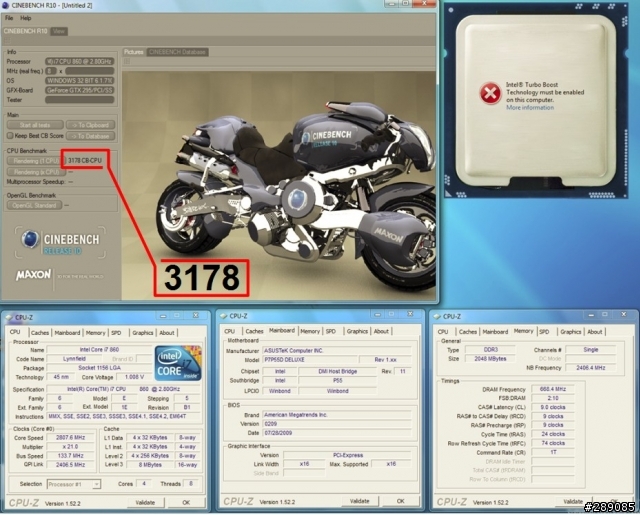The width and height of the screenshot is (640, 515).
Task: Select CPU tab in middle CPU-Z window
Action: 230,331
